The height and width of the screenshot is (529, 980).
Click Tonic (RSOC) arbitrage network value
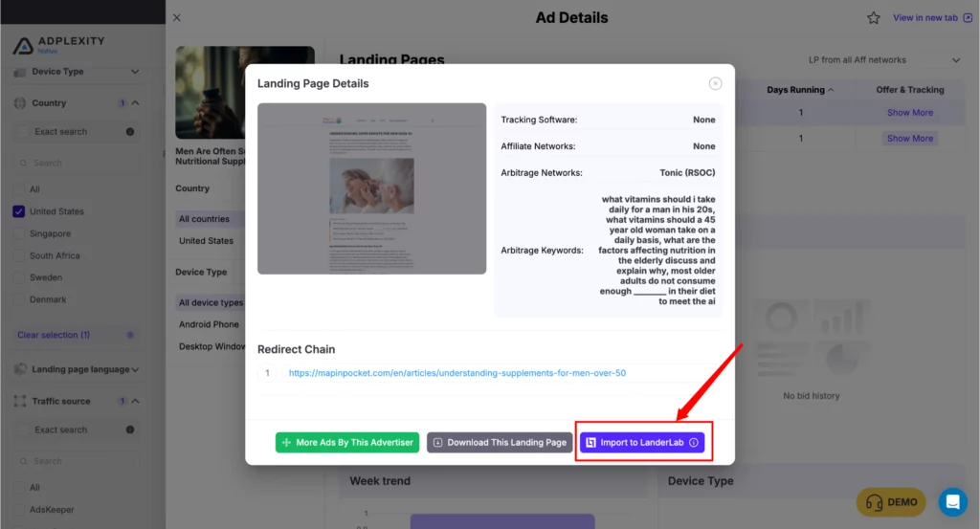(687, 173)
